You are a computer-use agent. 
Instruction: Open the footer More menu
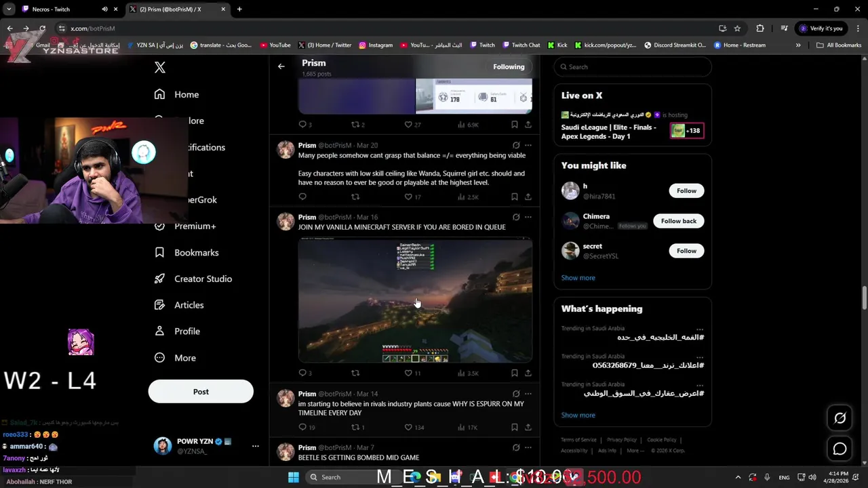[x=635, y=451]
